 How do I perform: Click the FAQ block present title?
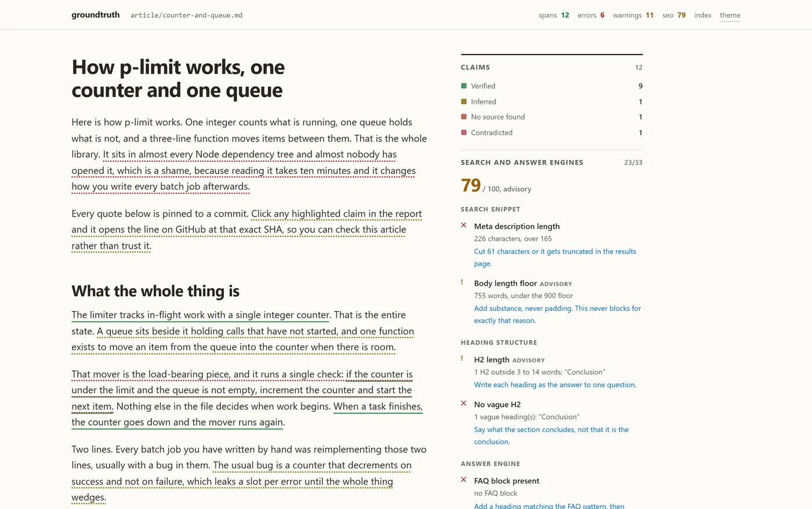(x=506, y=481)
